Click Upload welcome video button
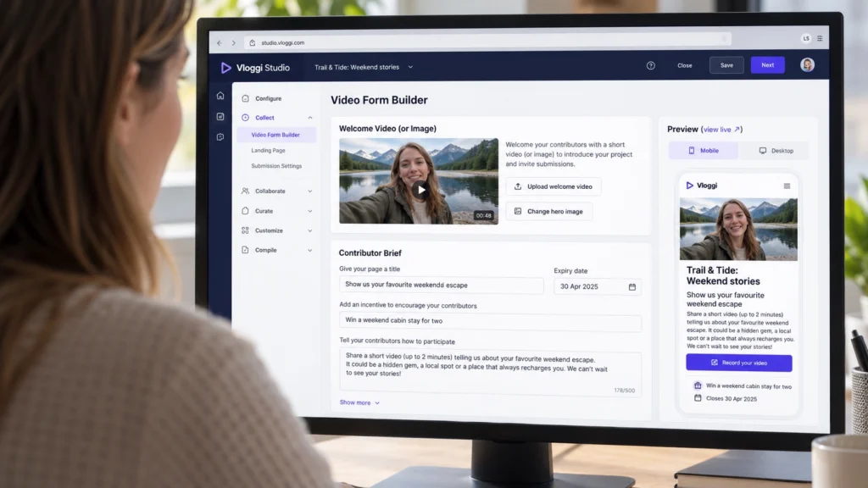The image size is (868, 488). (554, 186)
